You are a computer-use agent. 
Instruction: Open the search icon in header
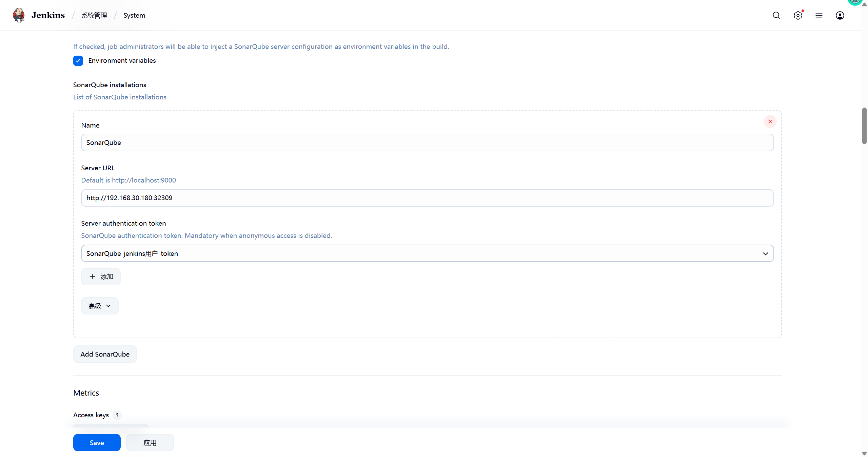tap(776, 15)
